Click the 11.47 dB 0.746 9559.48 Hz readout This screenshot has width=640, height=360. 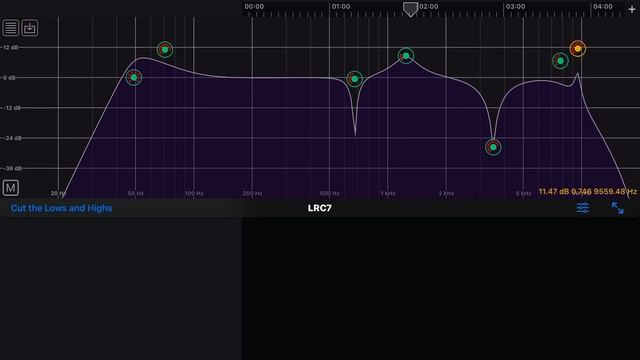(x=587, y=191)
